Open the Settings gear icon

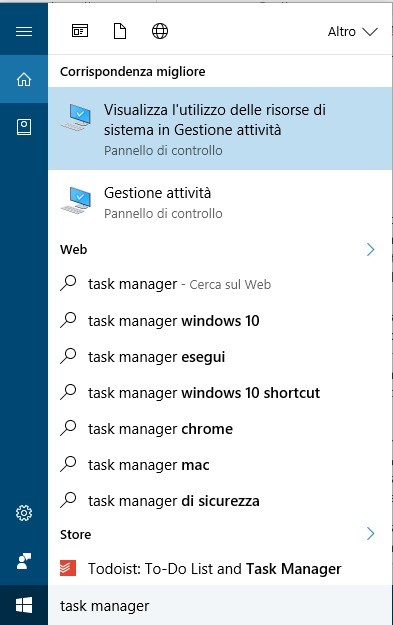[x=24, y=513]
